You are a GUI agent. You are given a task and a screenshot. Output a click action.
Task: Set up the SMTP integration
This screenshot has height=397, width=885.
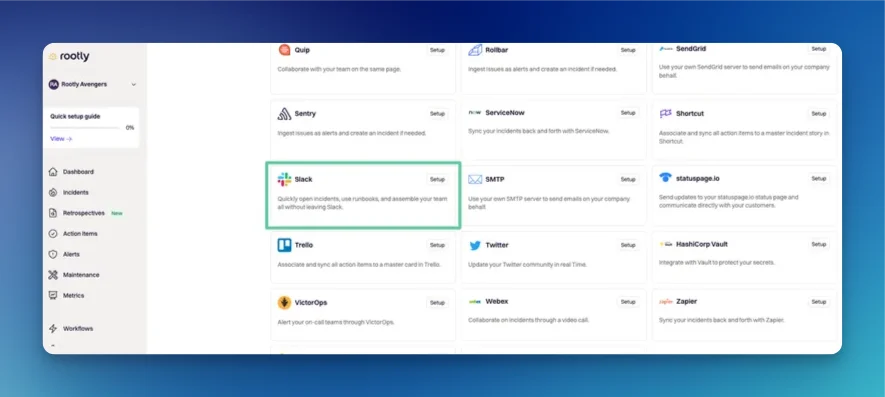628,180
